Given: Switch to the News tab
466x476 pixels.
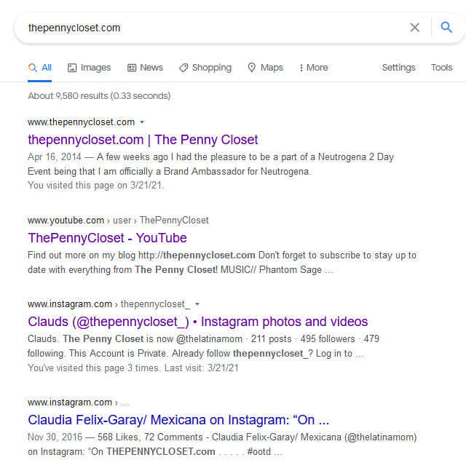Looking at the screenshot, I should (x=145, y=68).
